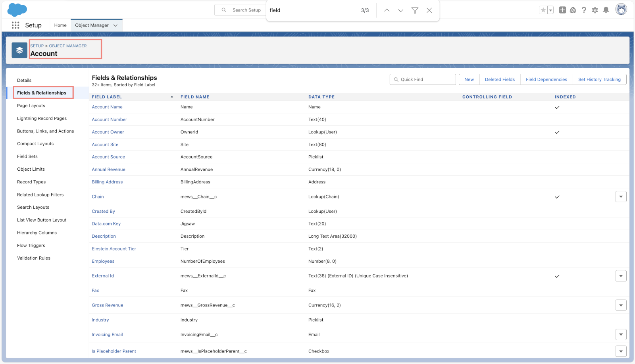The width and height of the screenshot is (635, 364).
Task: Open the favorites list dropdown arrow
Action: pyautogui.click(x=550, y=10)
